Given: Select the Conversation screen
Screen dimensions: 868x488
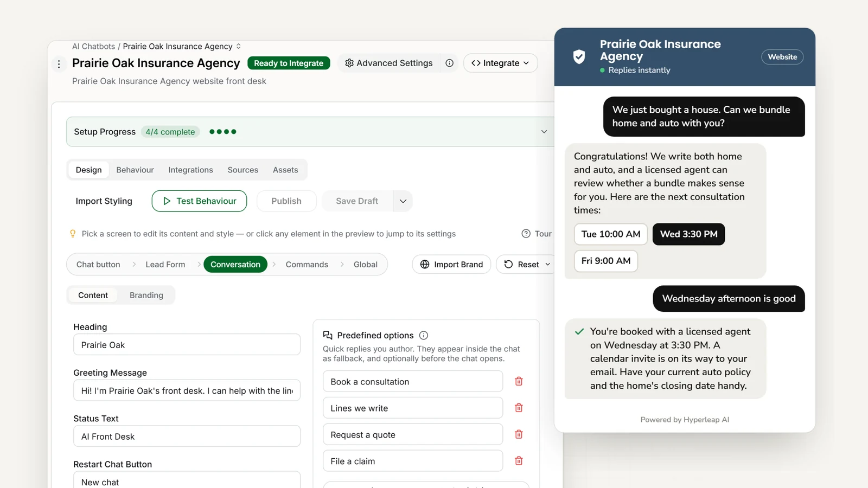Looking at the screenshot, I should [235, 265].
